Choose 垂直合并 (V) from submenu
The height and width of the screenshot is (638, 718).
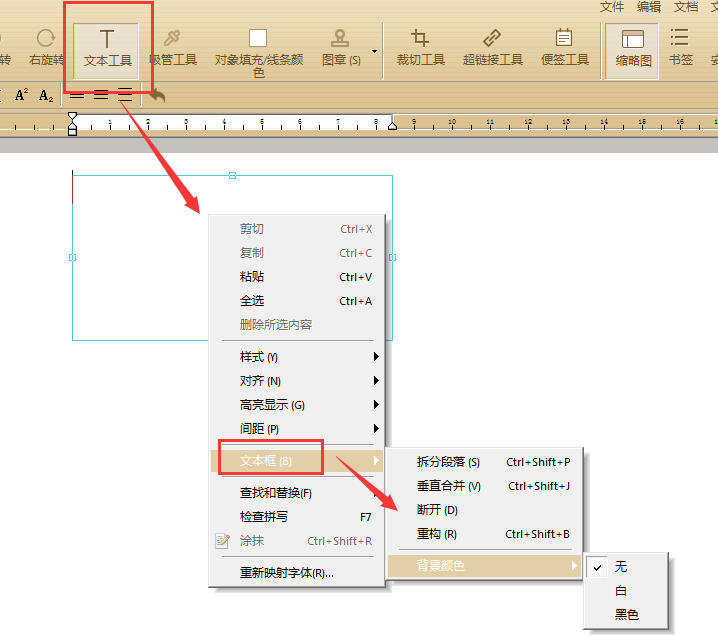tap(485, 486)
